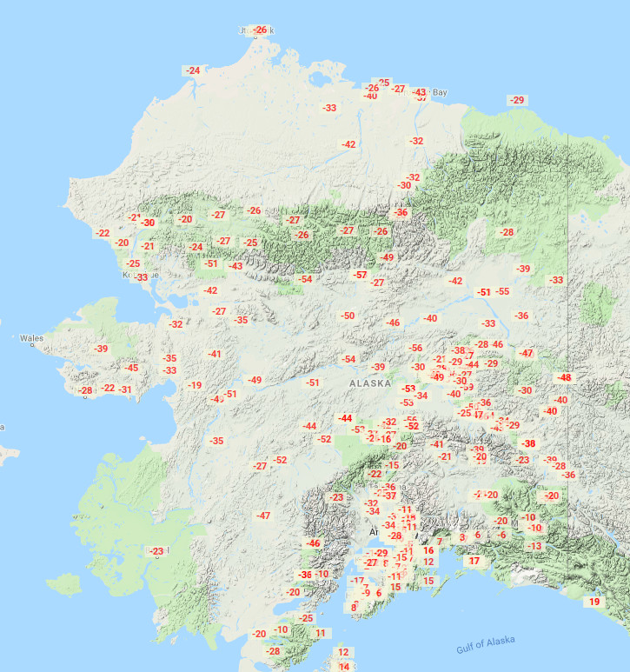Click the Wales place label
This screenshot has height=672, width=630.
click(x=31, y=338)
